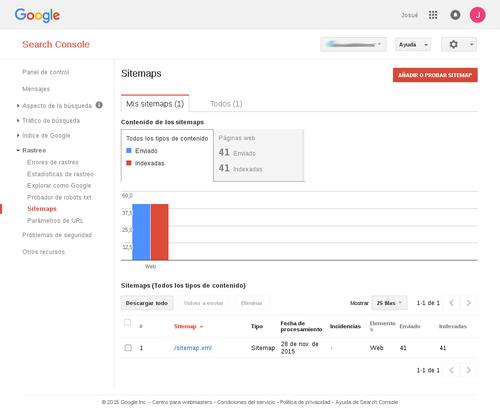Click the Google logo
The height and width of the screenshot is (408, 500).
click(x=37, y=15)
